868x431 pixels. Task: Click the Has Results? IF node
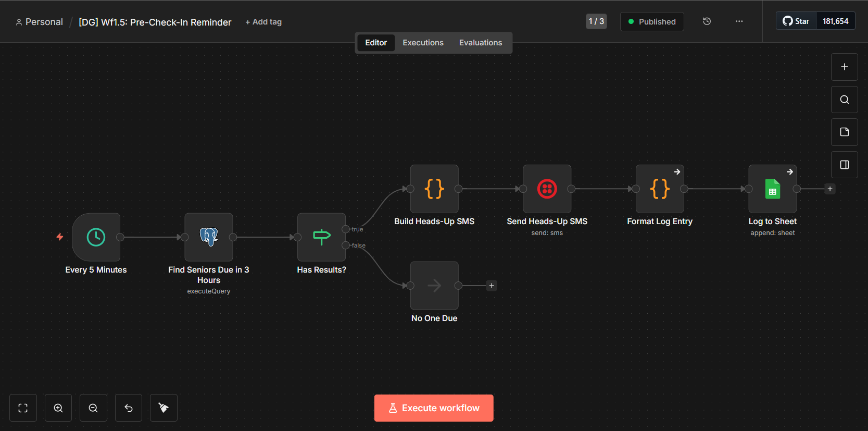coord(321,237)
